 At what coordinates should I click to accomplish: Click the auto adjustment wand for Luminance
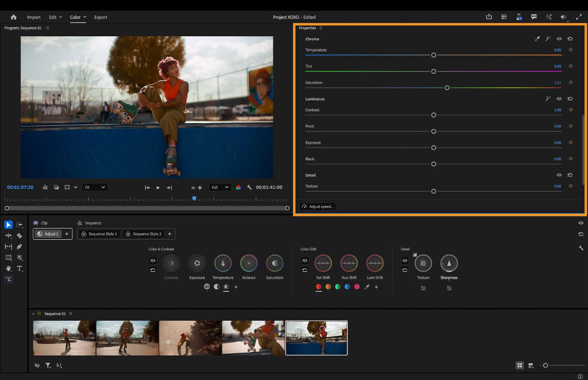click(x=548, y=99)
